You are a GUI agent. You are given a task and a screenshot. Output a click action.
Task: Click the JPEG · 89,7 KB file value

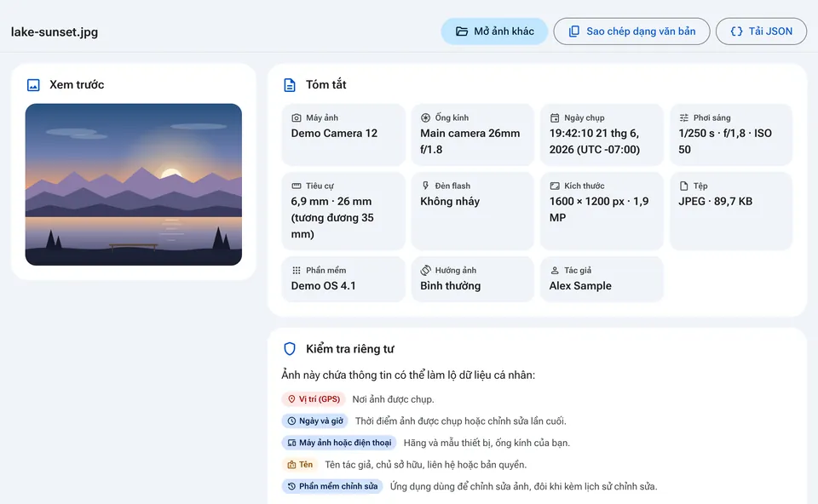tap(715, 202)
